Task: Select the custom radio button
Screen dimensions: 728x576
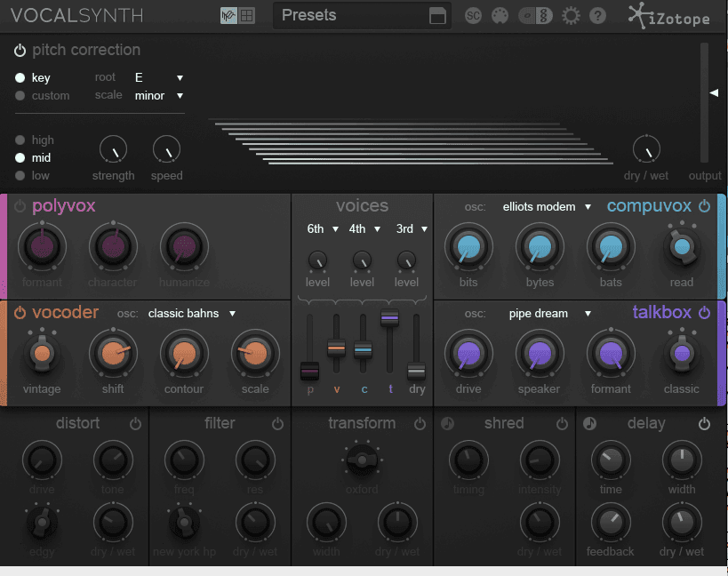Action: [20, 96]
